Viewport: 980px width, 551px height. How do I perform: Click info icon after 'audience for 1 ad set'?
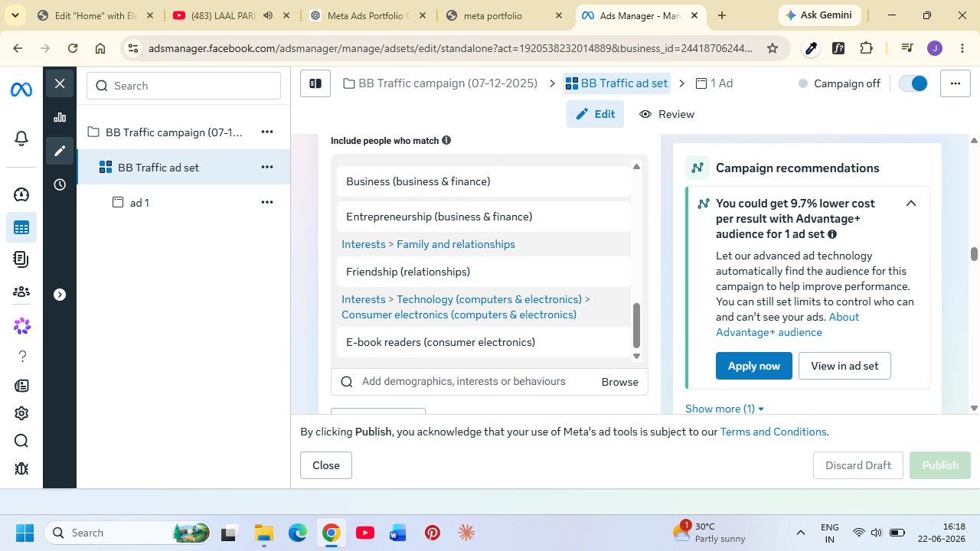832,234
